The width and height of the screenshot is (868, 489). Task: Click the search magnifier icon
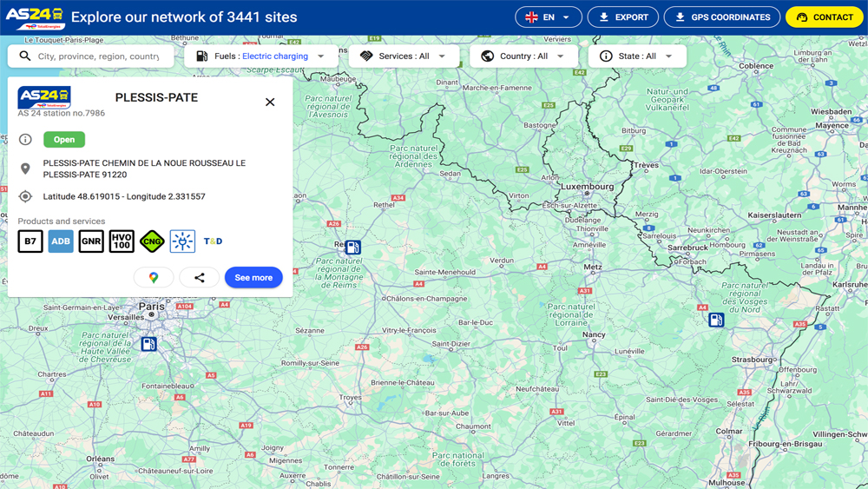tap(25, 56)
